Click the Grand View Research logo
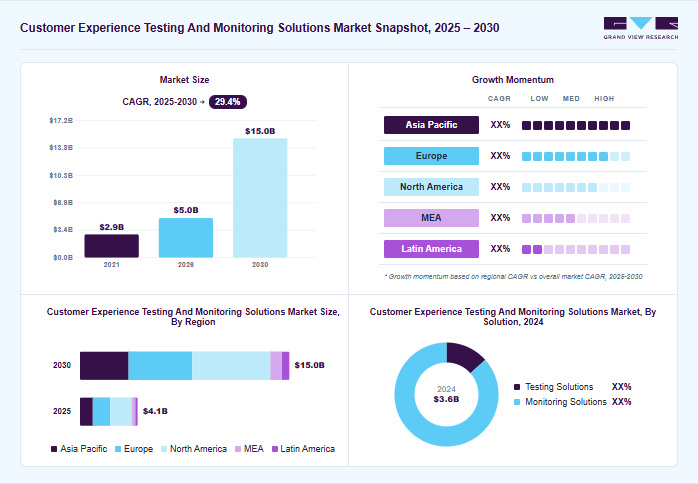The width and height of the screenshot is (698, 484). (x=641, y=28)
